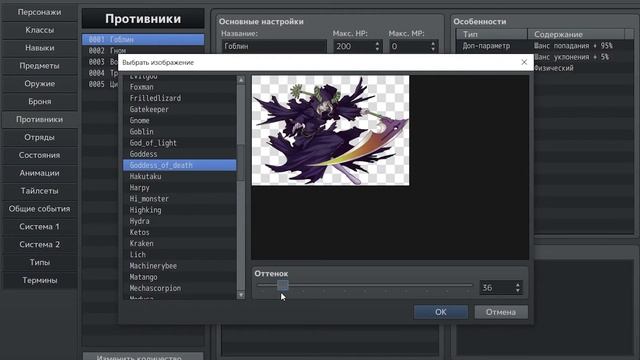Choose God_of_light image
This screenshot has height=360, width=640.
[x=180, y=143]
